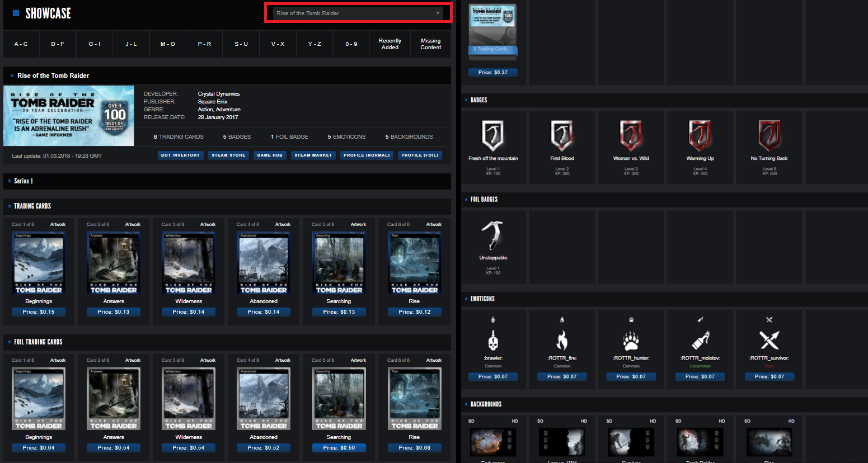Click the booster pack image showing 3 Trading Cards
Image resolution: width=868 pixels, height=463 pixels.
493,32
